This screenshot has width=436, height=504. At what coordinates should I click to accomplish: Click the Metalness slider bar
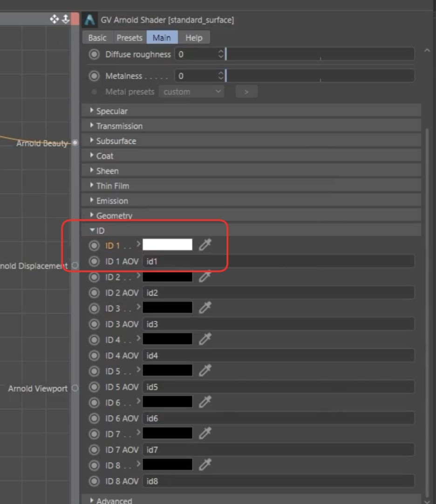tap(320, 75)
